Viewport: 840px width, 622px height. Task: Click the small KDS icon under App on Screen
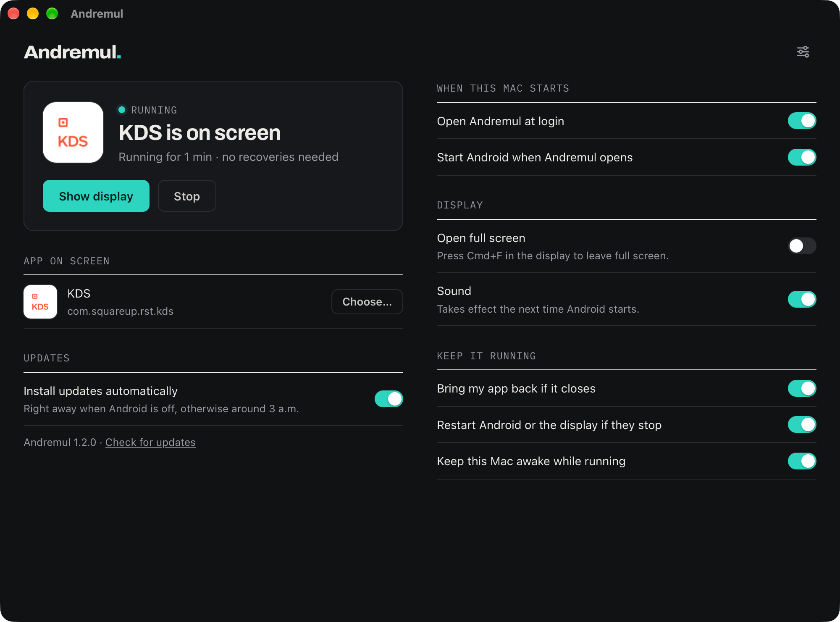[x=40, y=302]
